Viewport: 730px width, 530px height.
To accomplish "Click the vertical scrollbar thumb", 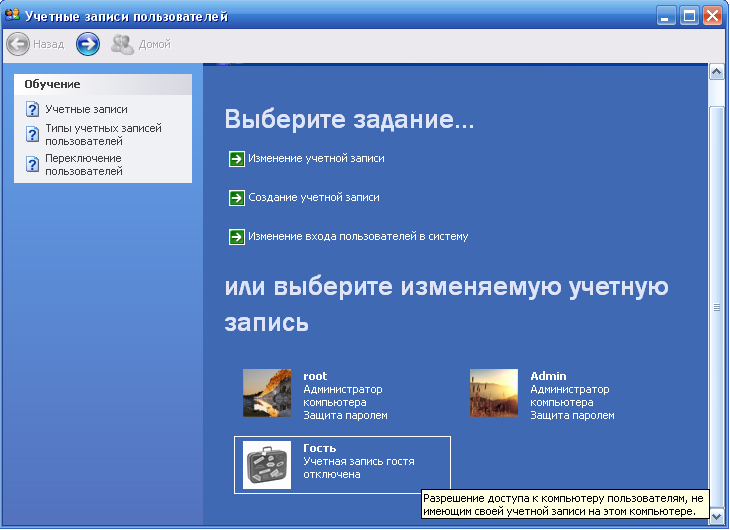I will coord(716,307).
